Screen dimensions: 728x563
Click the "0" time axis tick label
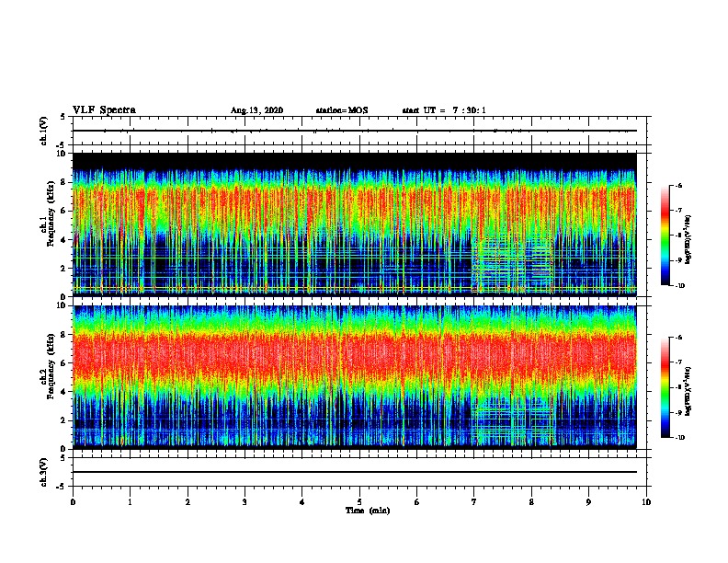pos(73,502)
